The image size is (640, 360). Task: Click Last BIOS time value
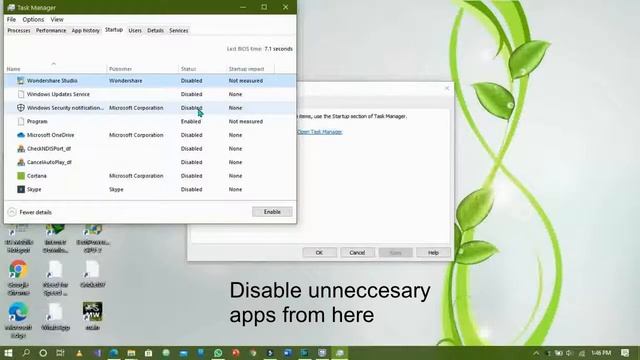click(x=278, y=49)
